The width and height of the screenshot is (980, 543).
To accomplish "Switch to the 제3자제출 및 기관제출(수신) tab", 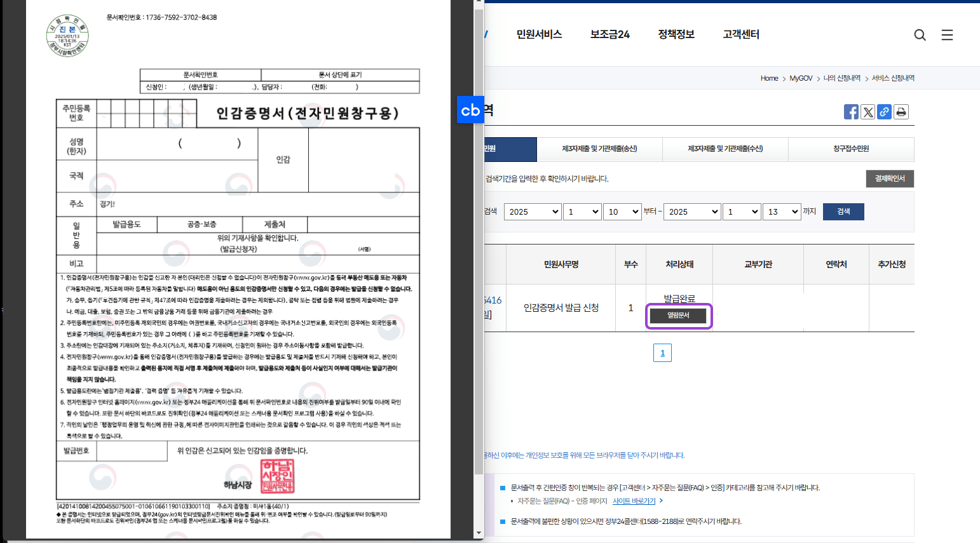I will (725, 149).
